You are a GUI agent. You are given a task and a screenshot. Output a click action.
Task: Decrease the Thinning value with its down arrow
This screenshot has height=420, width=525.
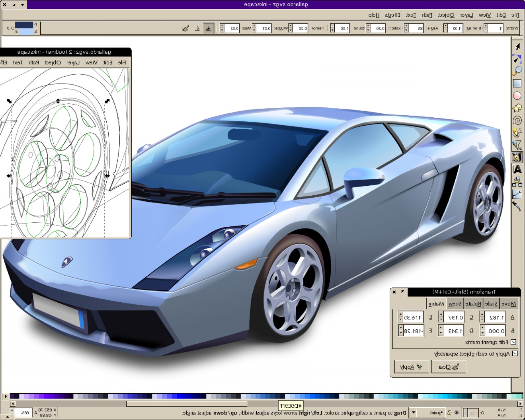pyautogui.click(x=445, y=30)
